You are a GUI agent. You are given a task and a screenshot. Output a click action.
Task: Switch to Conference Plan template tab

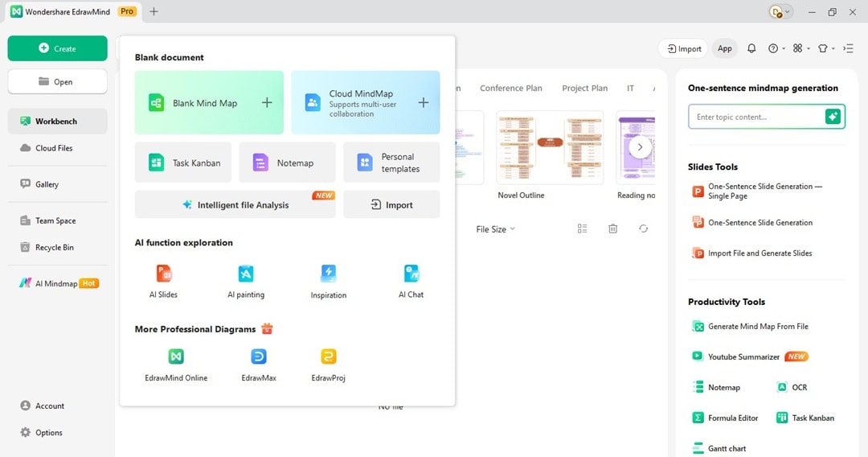(x=511, y=88)
